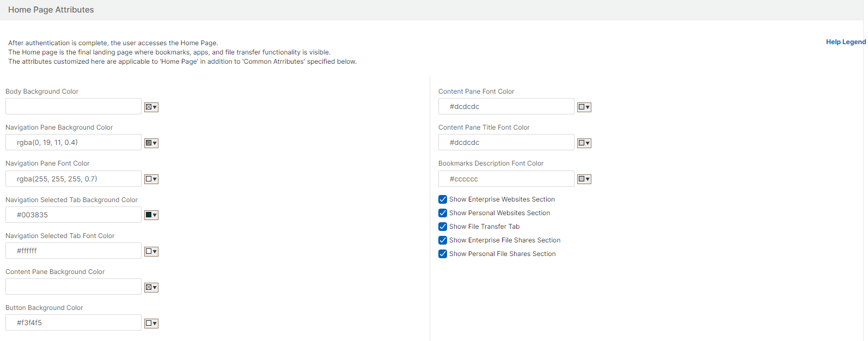Open Navigation Pane Font Color picker

tap(151, 179)
